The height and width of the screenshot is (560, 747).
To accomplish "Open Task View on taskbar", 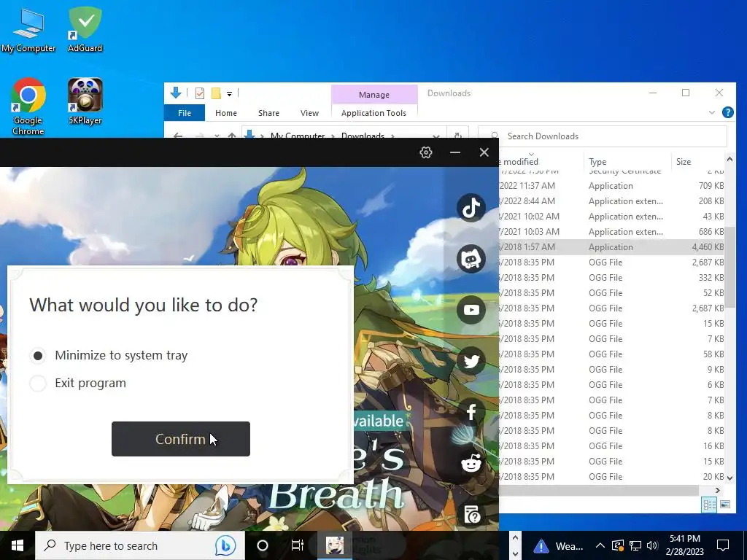I will point(298,545).
